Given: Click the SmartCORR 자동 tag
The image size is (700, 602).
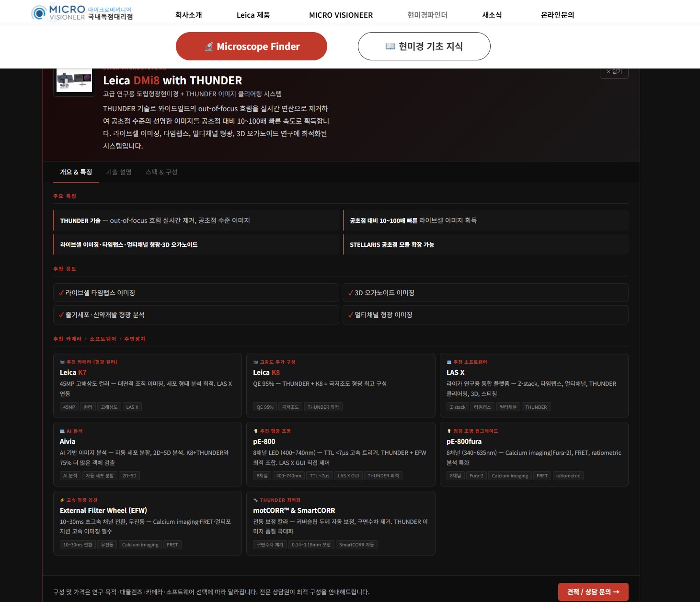Looking at the screenshot, I should 356,545.
